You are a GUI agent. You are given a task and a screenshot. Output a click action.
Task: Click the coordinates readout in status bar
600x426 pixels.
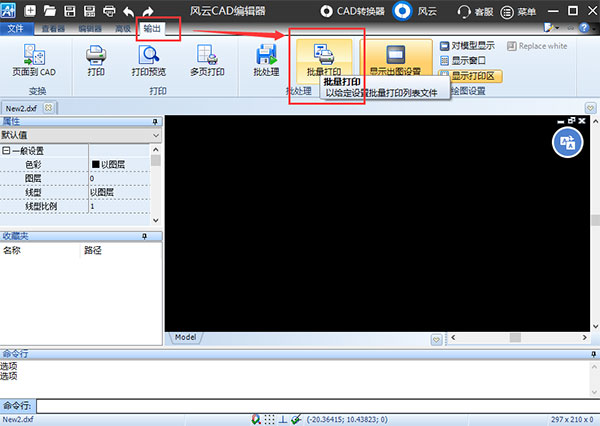(x=347, y=419)
